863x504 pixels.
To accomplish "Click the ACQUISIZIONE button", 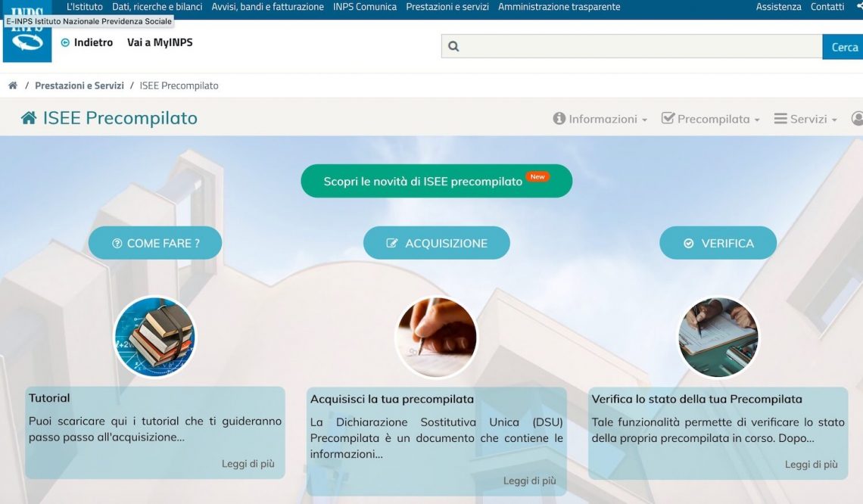I will click(x=437, y=243).
